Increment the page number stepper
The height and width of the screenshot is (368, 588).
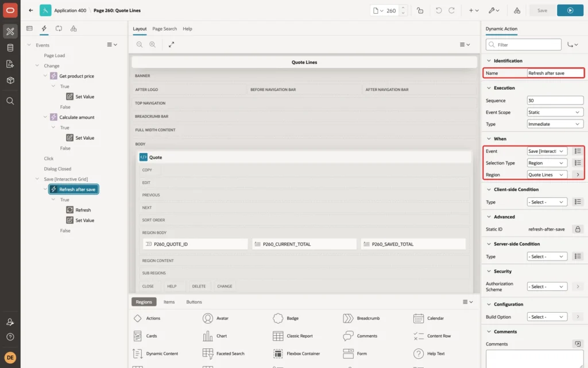pyautogui.click(x=403, y=8)
